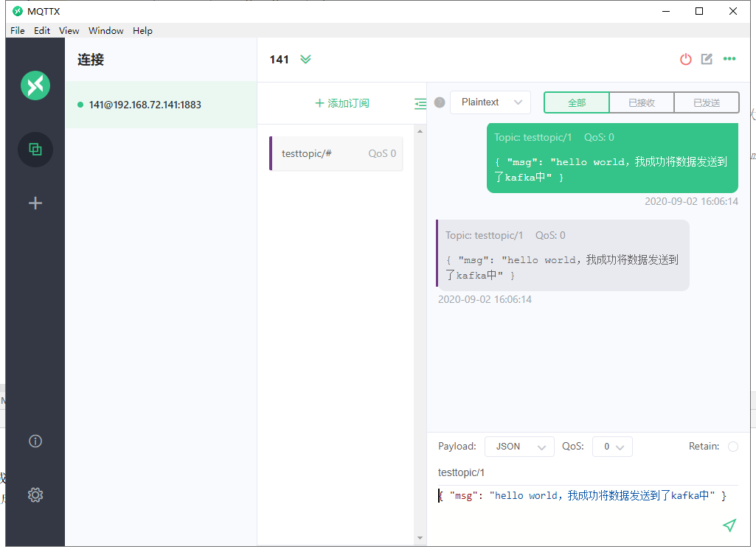Image resolution: width=756 pixels, height=552 pixels.
Task: Click the MQTTX logo in the sidebar
Action: coord(35,85)
